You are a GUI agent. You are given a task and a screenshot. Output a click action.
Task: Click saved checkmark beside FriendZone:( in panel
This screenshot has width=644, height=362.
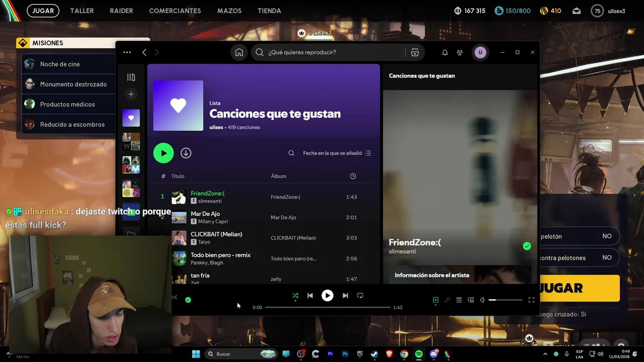coord(527,246)
